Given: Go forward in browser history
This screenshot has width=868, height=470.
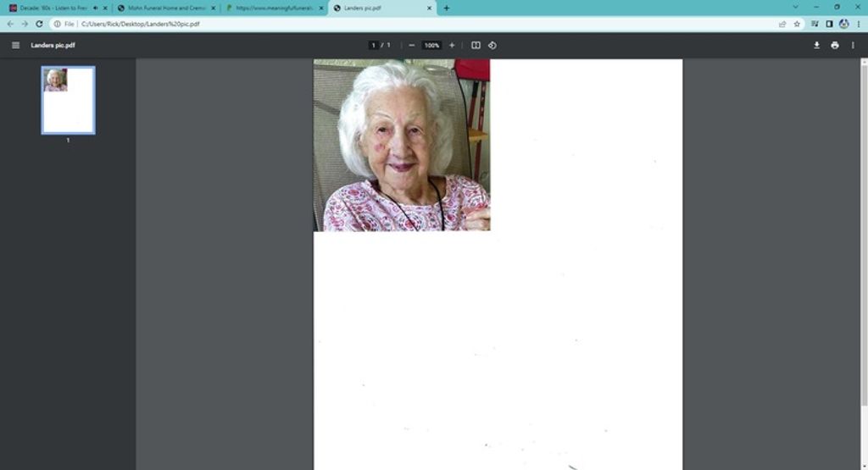Looking at the screenshot, I should click(25, 24).
